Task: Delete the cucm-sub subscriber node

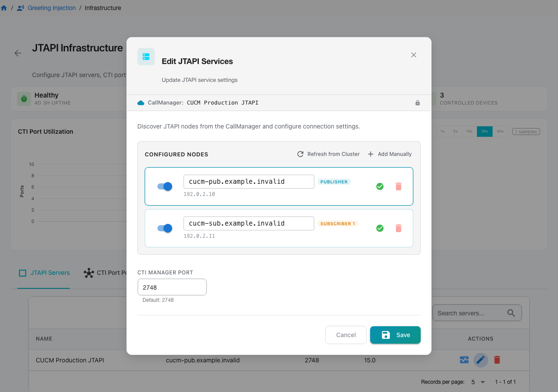Action: (398, 228)
